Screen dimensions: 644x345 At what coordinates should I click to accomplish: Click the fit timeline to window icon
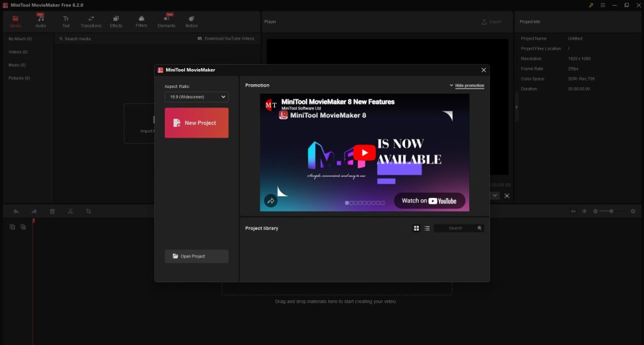pyautogui.click(x=573, y=211)
